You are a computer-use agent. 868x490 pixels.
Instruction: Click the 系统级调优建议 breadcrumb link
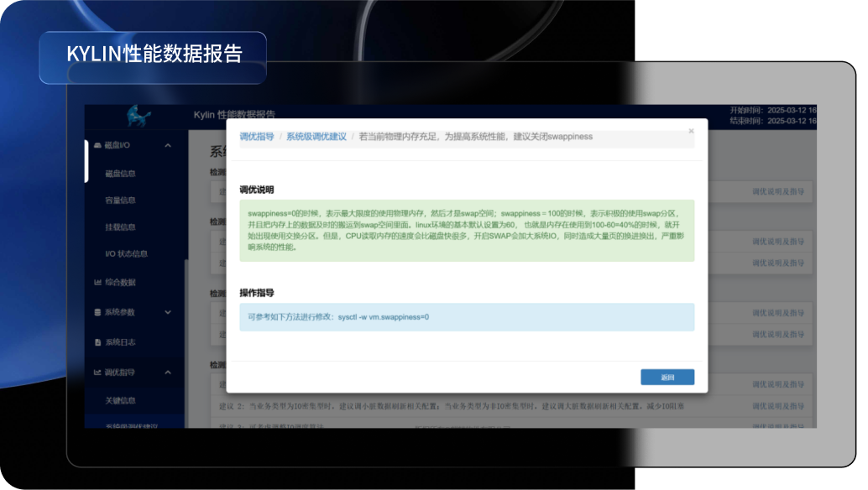pos(316,137)
